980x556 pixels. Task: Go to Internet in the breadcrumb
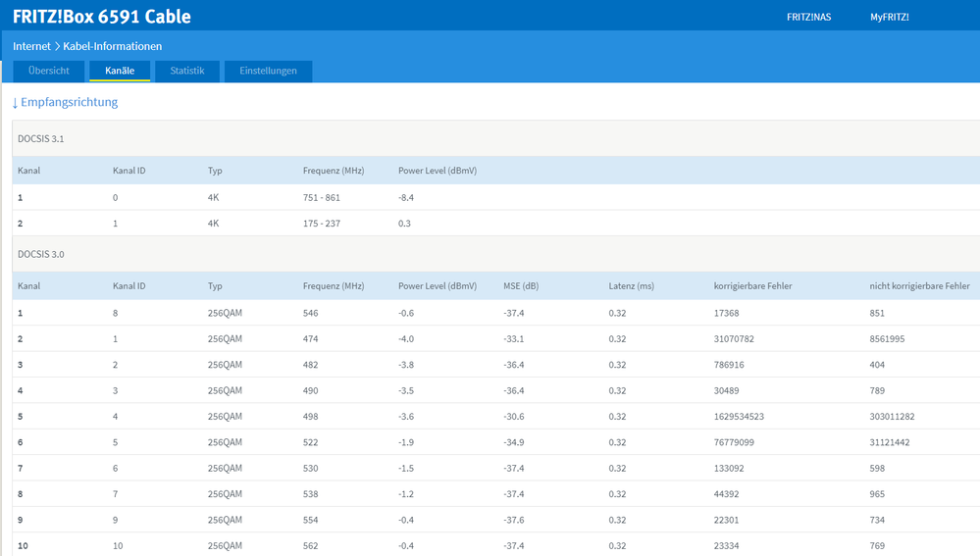tap(31, 46)
